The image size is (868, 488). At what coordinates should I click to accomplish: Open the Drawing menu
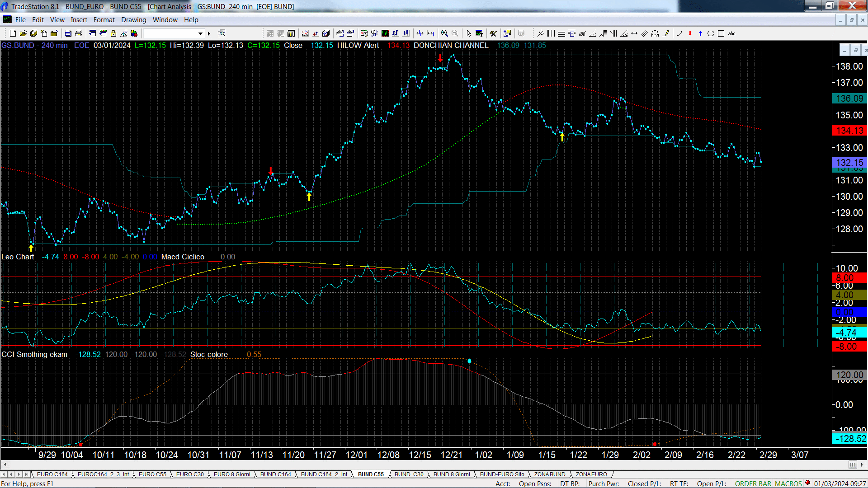[134, 20]
